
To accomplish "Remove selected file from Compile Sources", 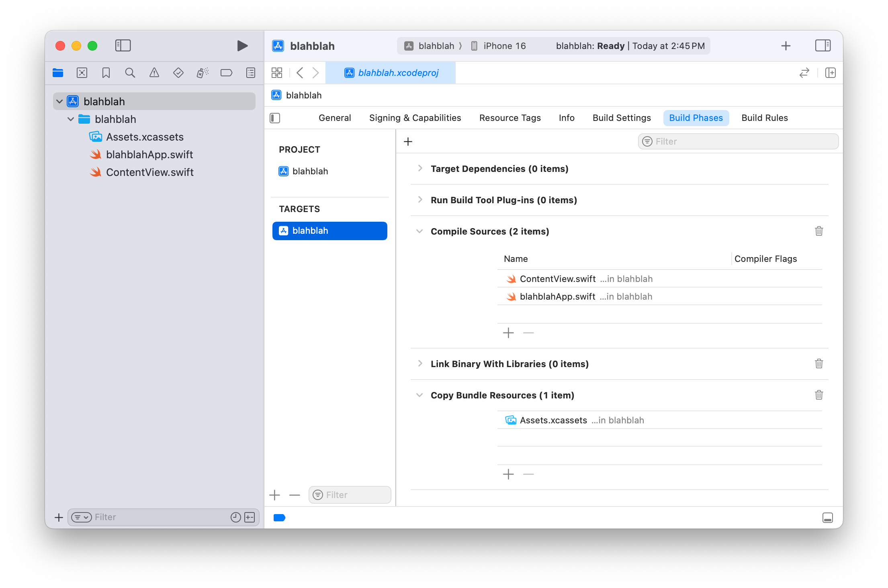I will click(528, 333).
